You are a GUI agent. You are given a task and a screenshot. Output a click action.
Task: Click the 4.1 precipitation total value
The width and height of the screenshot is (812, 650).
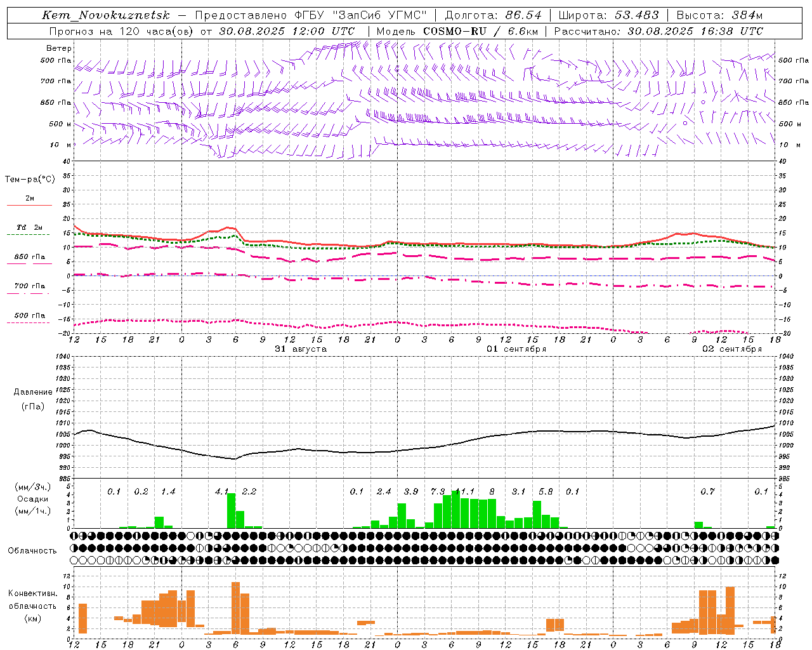[221, 492]
